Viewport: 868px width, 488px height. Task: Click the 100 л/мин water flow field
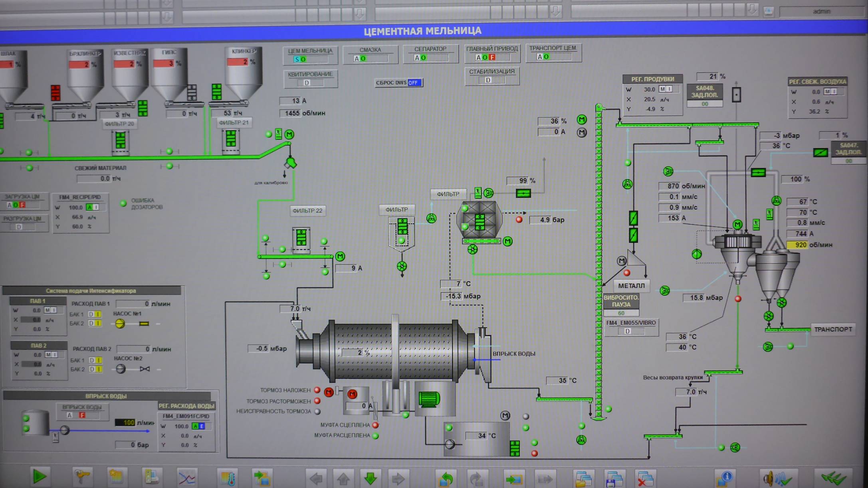(125, 422)
